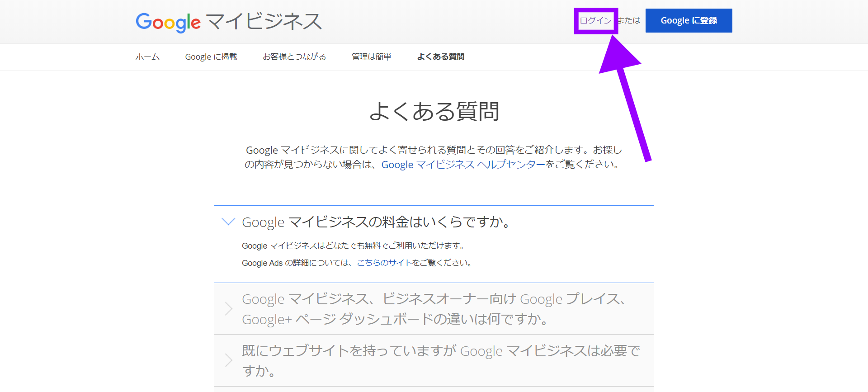Click the Google マイビジネス logo
Image resolution: width=868 pixels, height=392 pixels.
228,22
